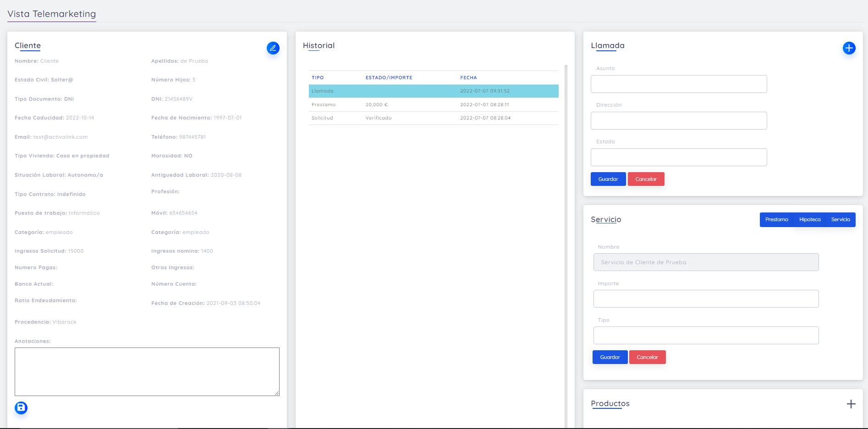Viewport: 868px width, 429px height.
Task: Click inside the Anotaciones text area
Action: pyautogui.click(x=147, y=371)
